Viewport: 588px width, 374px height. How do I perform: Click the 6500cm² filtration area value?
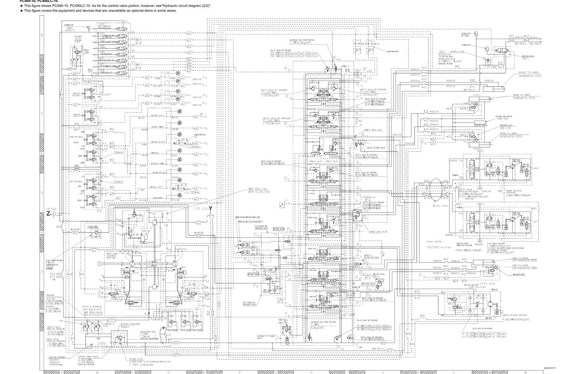pos(446,55)
